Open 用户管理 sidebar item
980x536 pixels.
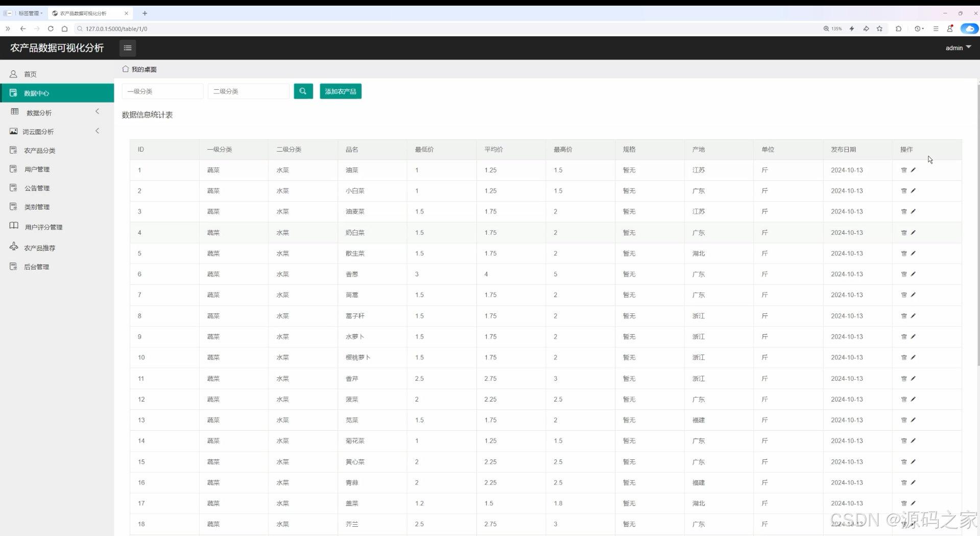point(57,169)
